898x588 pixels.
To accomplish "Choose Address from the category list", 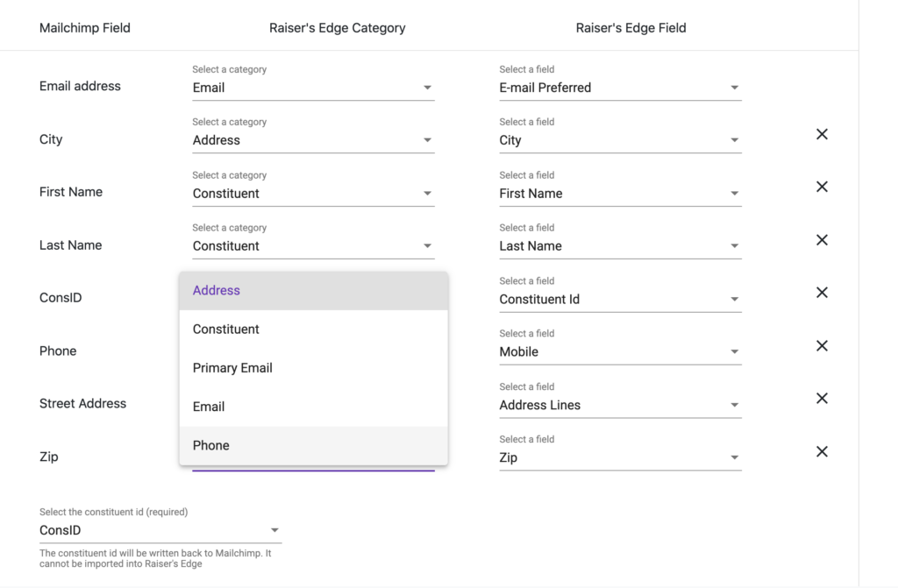I will (x=313, y=291).
